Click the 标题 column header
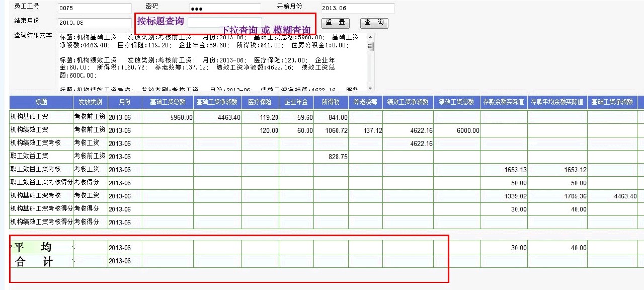Viewport: 644px width, 290px height. (x=41, y=102)
